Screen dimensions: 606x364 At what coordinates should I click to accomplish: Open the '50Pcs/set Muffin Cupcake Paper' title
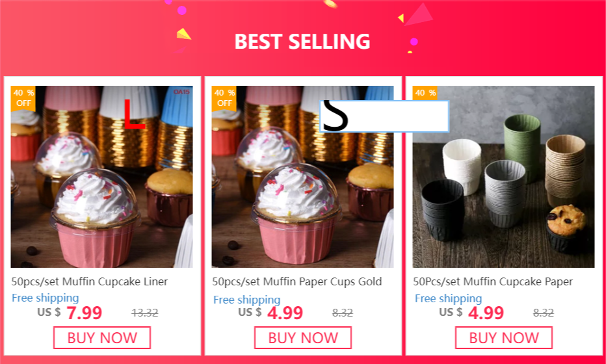click(493, 281)
